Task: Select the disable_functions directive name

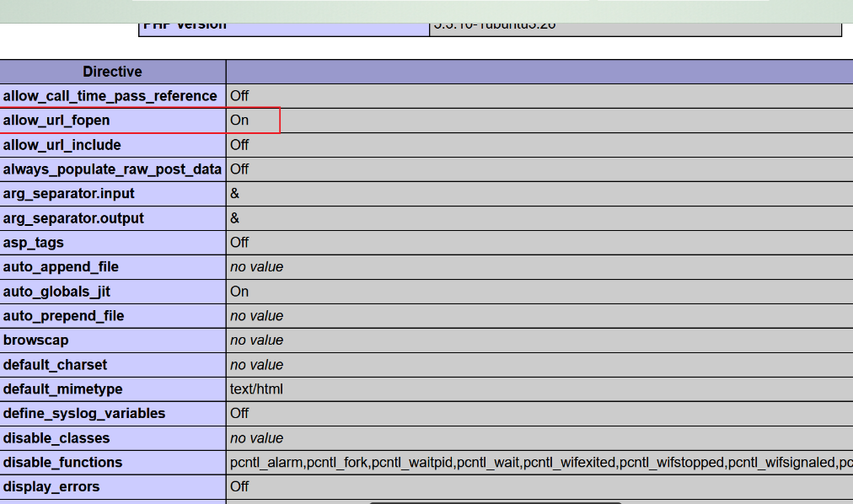Action: coord(62,463)
